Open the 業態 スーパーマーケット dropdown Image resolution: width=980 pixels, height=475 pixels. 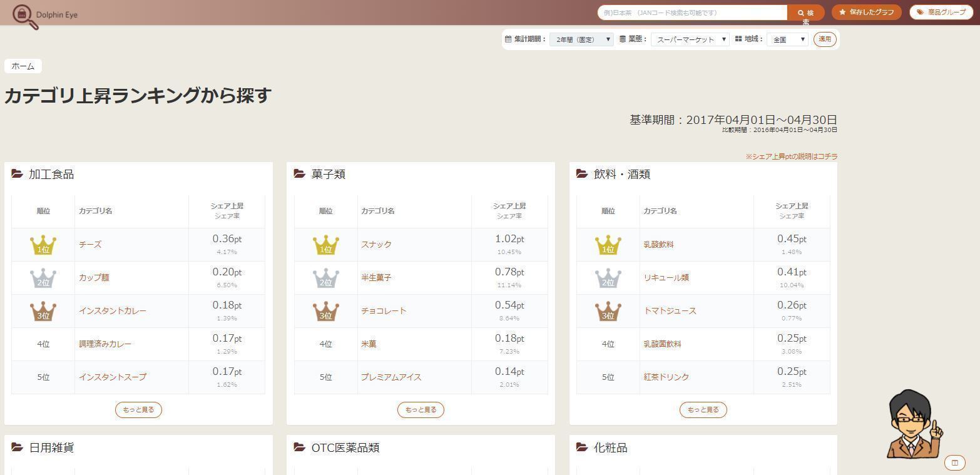click(x=690, y=39)
